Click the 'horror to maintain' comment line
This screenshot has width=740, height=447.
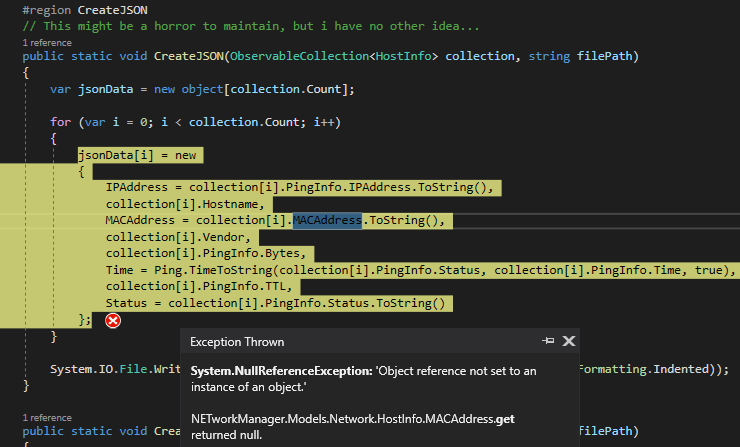tap(251, 26)
